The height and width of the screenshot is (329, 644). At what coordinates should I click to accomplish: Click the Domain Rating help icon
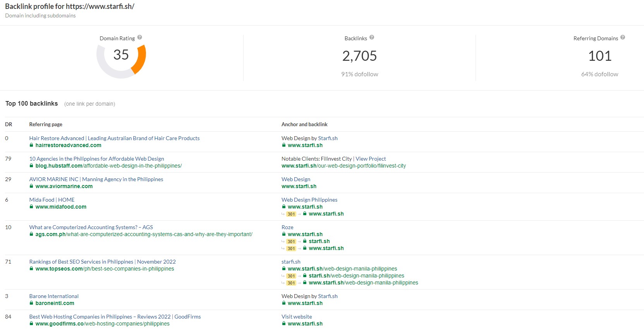click(x=140, y=38)
